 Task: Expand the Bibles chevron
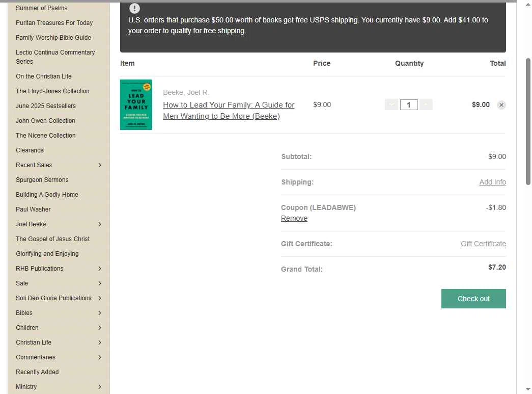point(100,313)
